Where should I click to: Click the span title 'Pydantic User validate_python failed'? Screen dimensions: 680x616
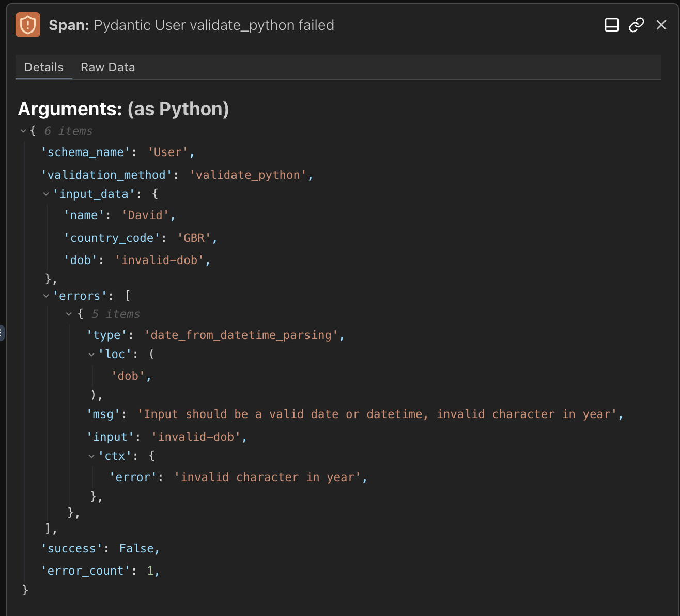(x=214, y=25)
